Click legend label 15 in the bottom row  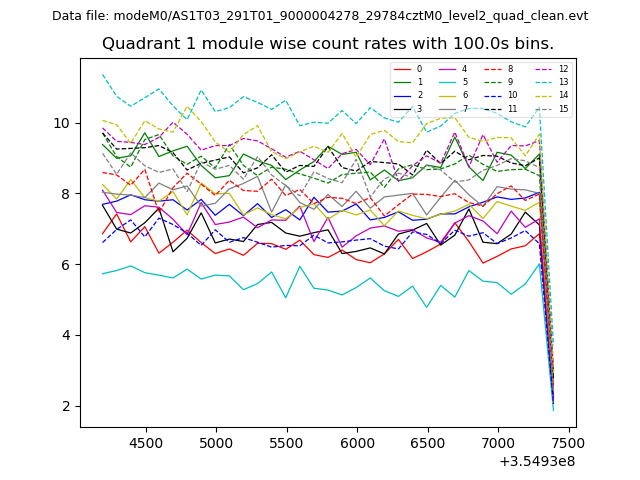[563, 108]
